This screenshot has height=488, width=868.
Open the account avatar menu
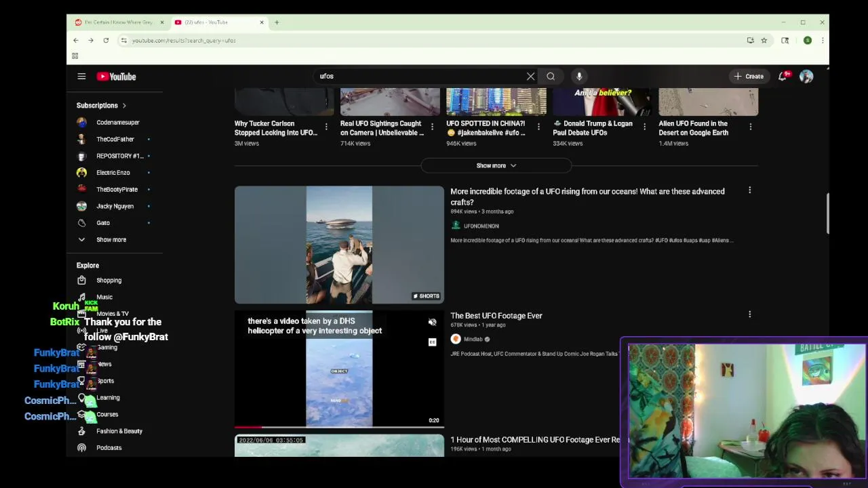point(806,77)
